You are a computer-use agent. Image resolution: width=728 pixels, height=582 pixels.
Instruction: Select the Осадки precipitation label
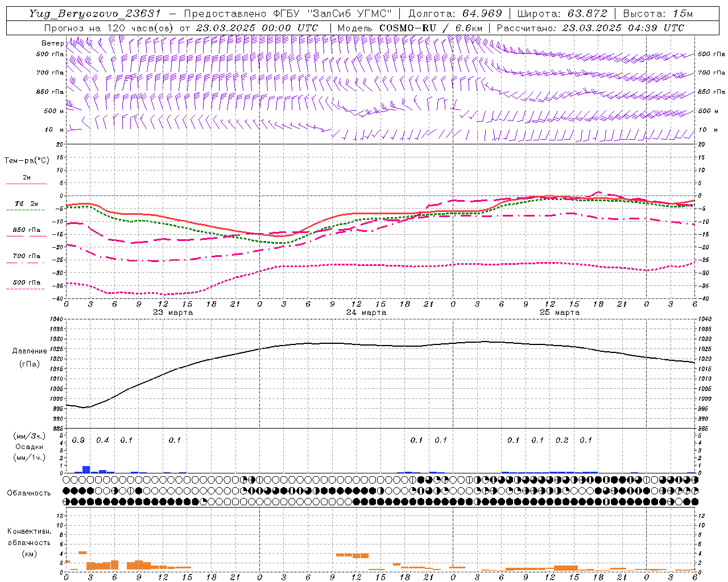click(30, 447)
